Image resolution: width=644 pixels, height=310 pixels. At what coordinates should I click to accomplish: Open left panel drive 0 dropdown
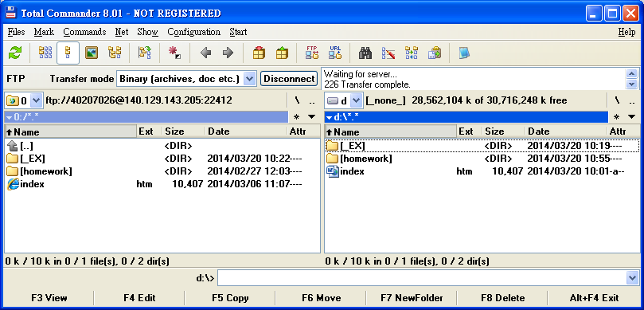click(x=36, y=100)
